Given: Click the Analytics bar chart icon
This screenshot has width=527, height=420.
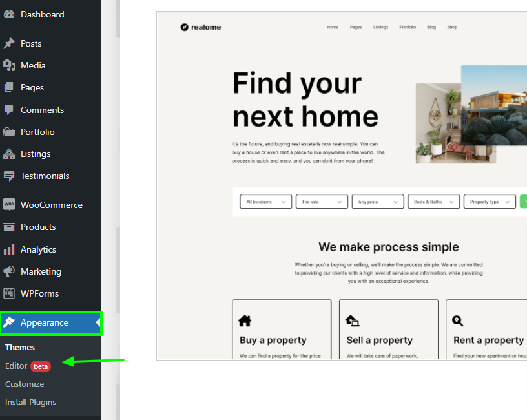Looking at the screenshot, I should click(x=9, y=249).
